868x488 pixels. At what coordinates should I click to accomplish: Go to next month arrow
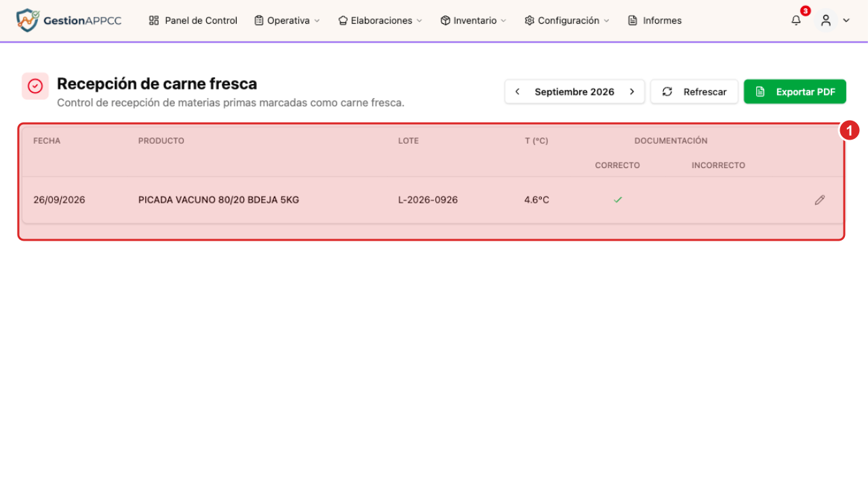coord(632,91)
